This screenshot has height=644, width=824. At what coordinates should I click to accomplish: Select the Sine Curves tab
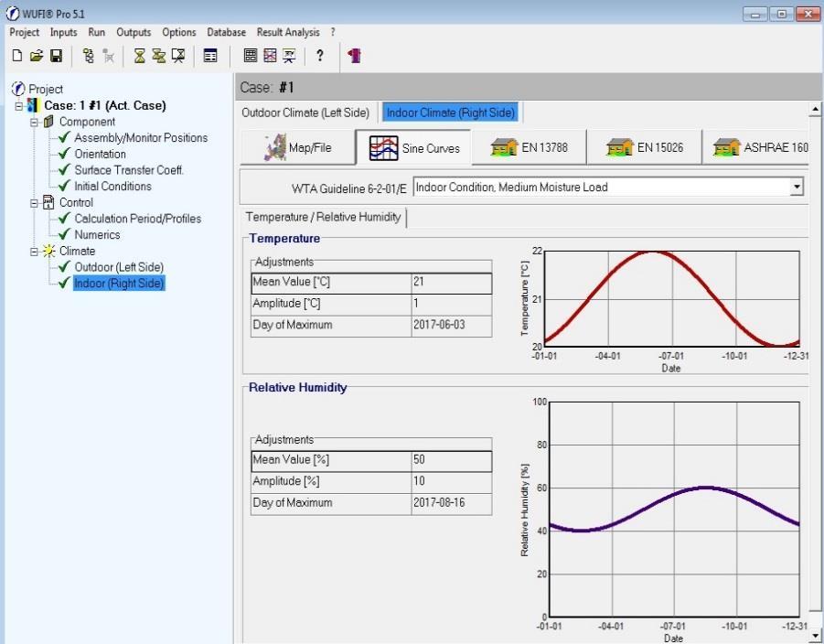click(x=413, y=147)
